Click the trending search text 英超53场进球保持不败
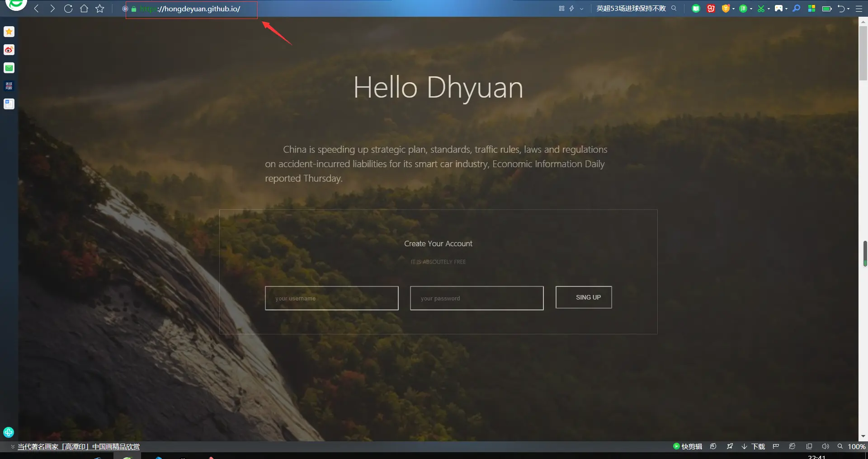Image resolution: width=868 pixels, height=459 pixels. coord(631,9)
